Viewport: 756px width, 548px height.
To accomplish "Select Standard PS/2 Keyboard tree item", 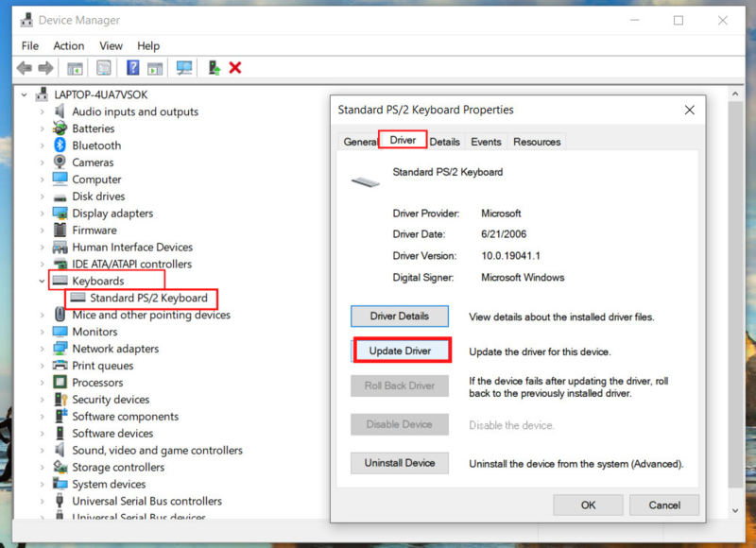I will (148, 298).
